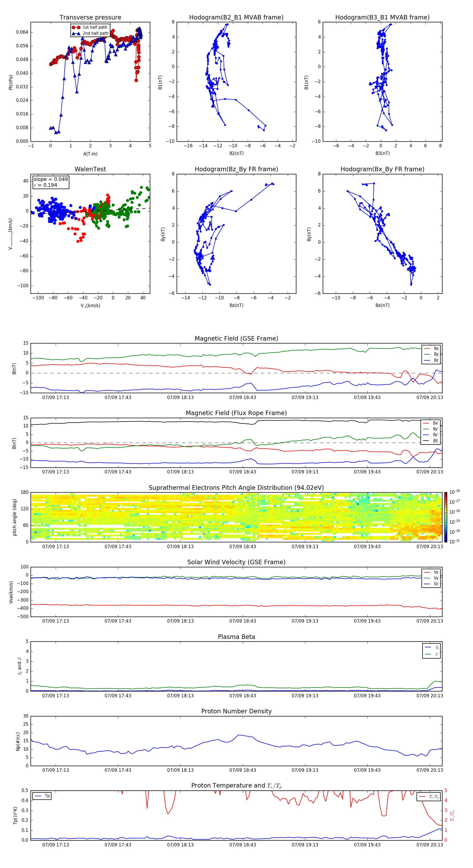Click the "Hodogram(Bz_By FR frame)" title
The image size is (473, 868).
point(236,169)
